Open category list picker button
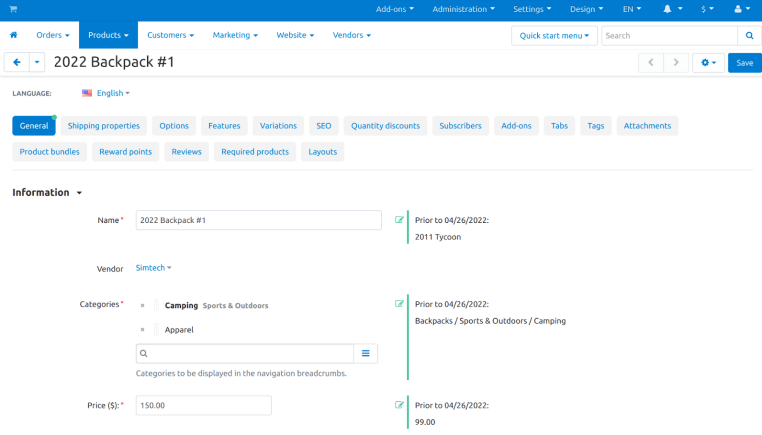This screenshot has height=435, width=762. click(x=366, y=353)
